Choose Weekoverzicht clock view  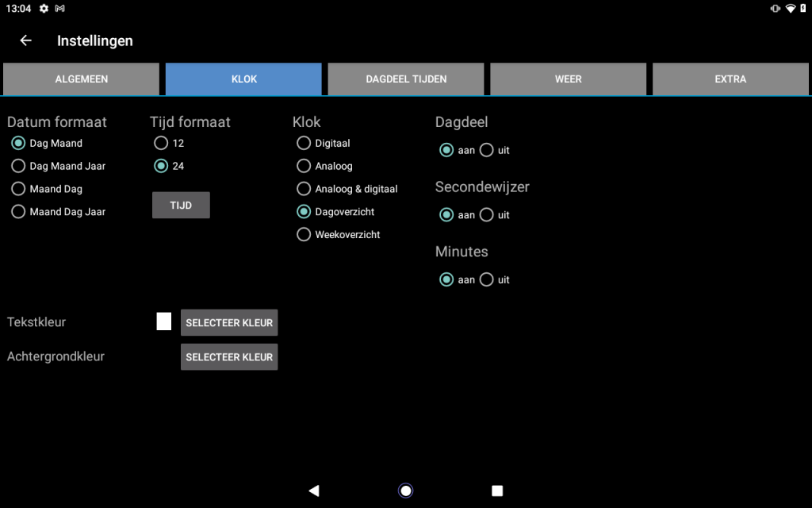coord(304,235)
